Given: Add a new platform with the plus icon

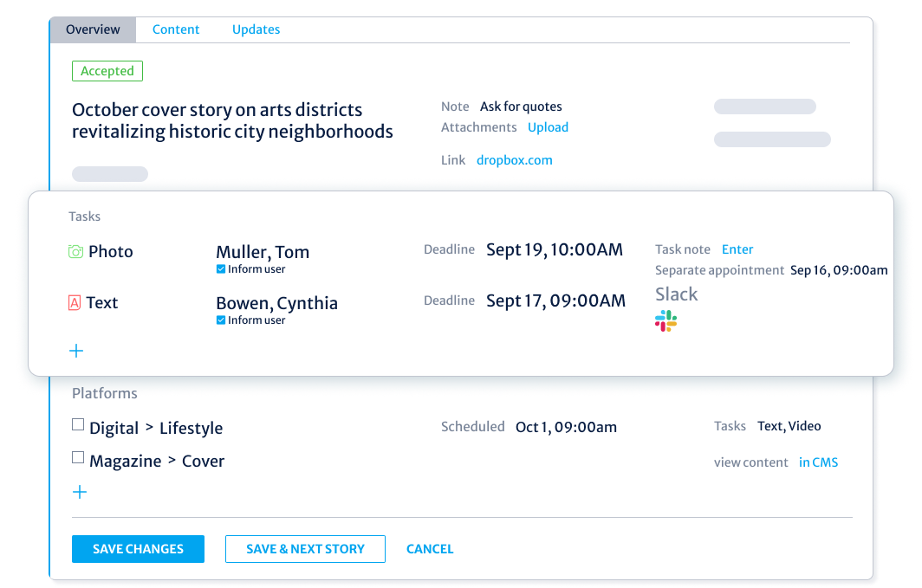Looking at the screenshot, I should [80, 491].
